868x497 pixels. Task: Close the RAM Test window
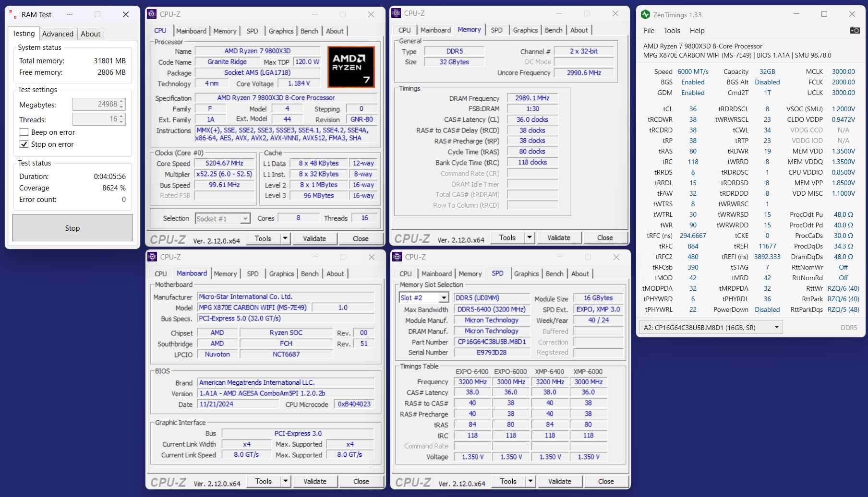[x=126, y=14]
